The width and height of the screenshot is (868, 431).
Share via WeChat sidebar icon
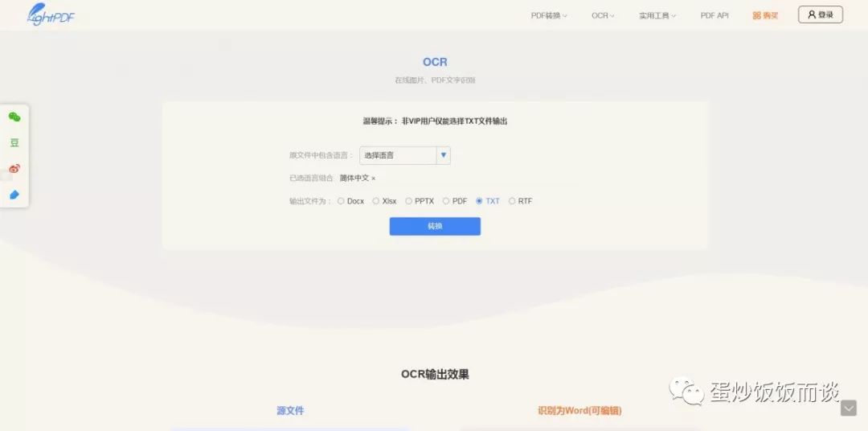[14, 117]
